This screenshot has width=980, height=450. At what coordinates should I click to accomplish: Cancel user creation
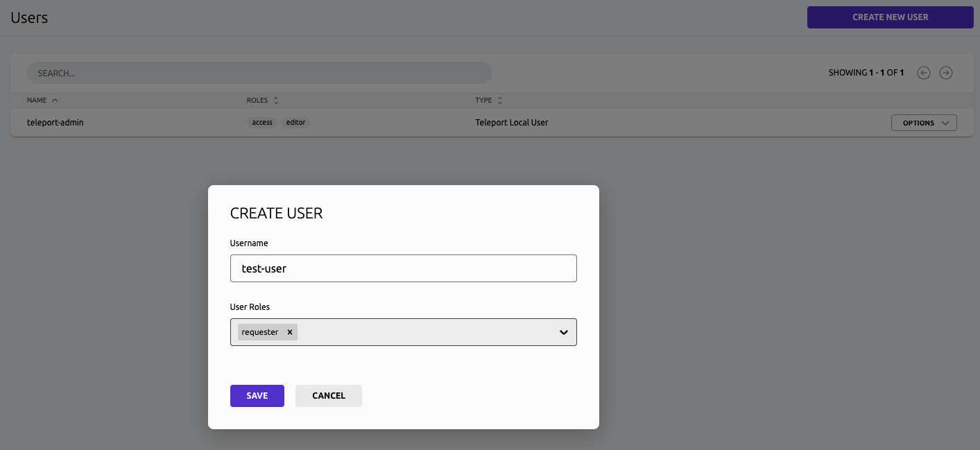click(328, 395)
